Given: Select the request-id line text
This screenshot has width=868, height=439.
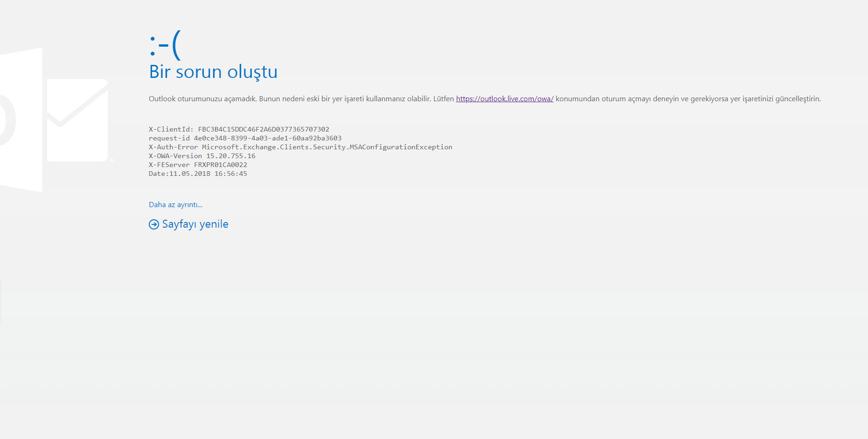Looking at the screenshot, I should 245,138.
